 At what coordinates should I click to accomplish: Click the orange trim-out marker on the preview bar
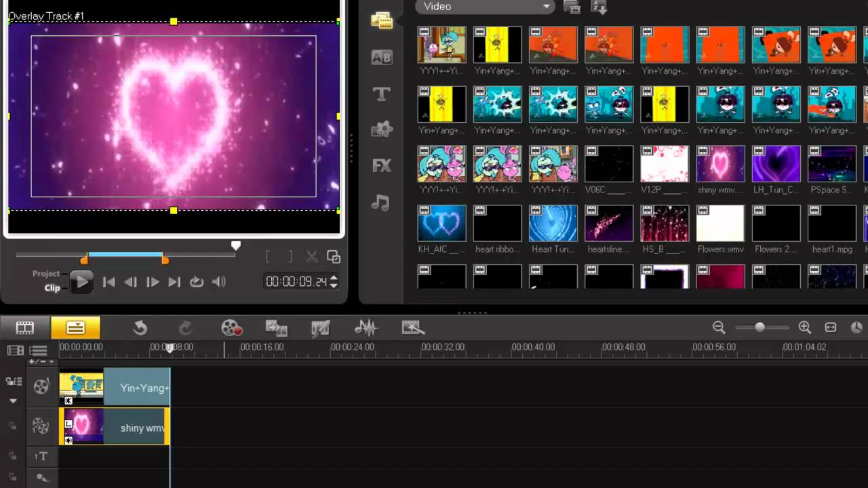165,260
